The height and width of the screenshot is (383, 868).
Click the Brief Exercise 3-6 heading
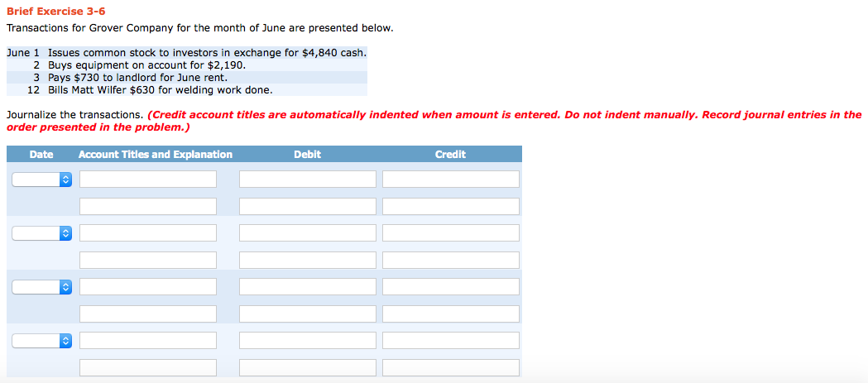55,12
